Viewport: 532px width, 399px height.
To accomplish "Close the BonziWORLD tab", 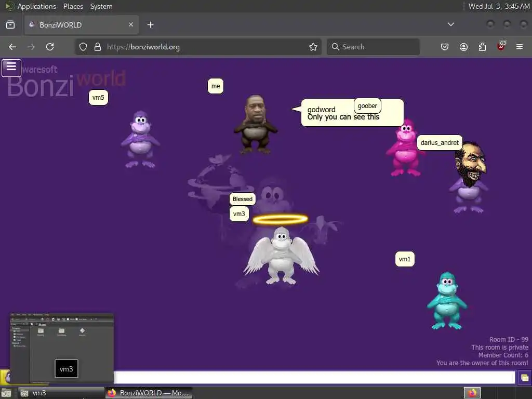I will coord(131,24).
